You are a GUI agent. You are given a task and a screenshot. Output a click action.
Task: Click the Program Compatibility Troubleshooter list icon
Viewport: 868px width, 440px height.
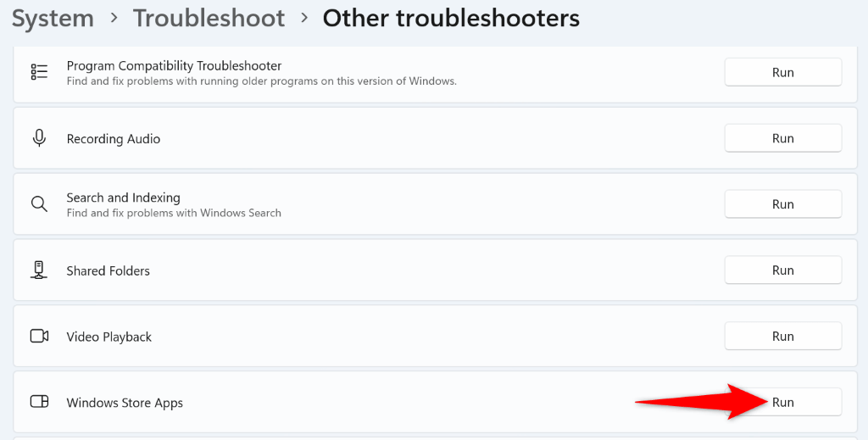pyautogui.click(x=39, y=72)
